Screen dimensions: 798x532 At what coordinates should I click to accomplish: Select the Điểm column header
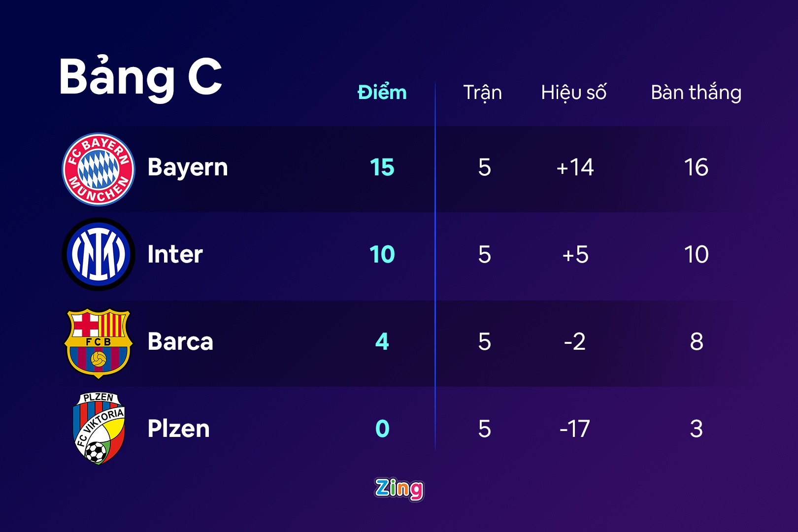382,93
